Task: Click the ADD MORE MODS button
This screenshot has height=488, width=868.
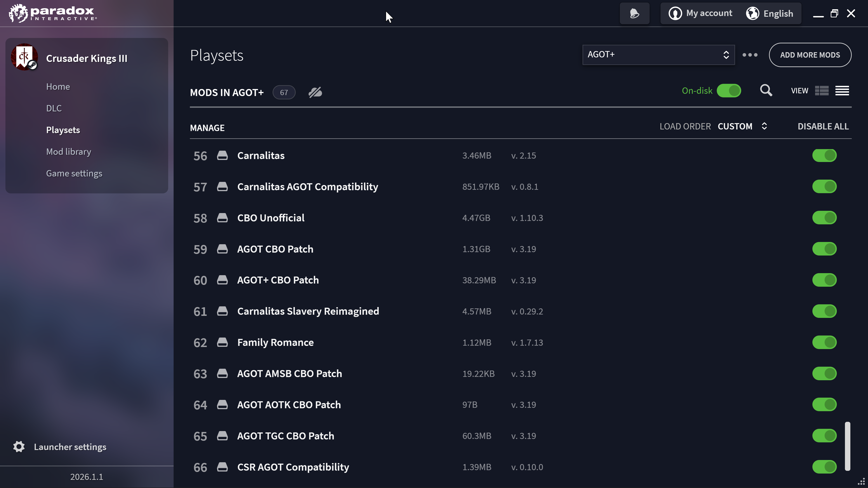Action: [810, 55]
